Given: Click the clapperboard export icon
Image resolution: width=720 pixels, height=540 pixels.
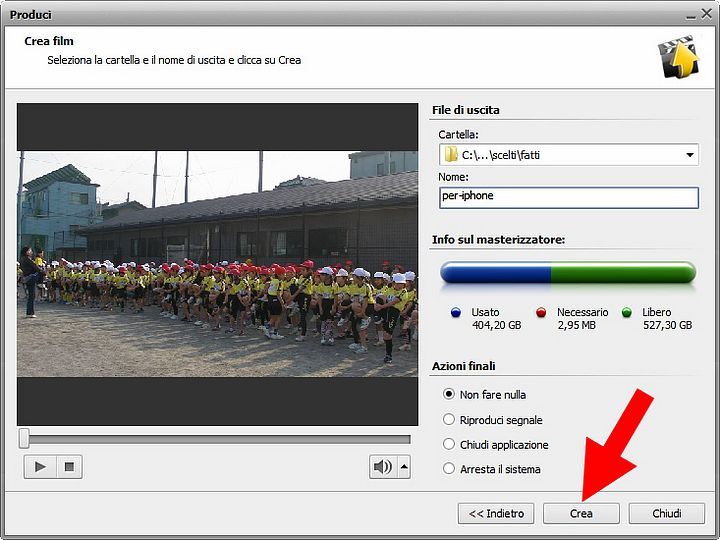Looking at the screenshot, I should [x=678, y=56].
